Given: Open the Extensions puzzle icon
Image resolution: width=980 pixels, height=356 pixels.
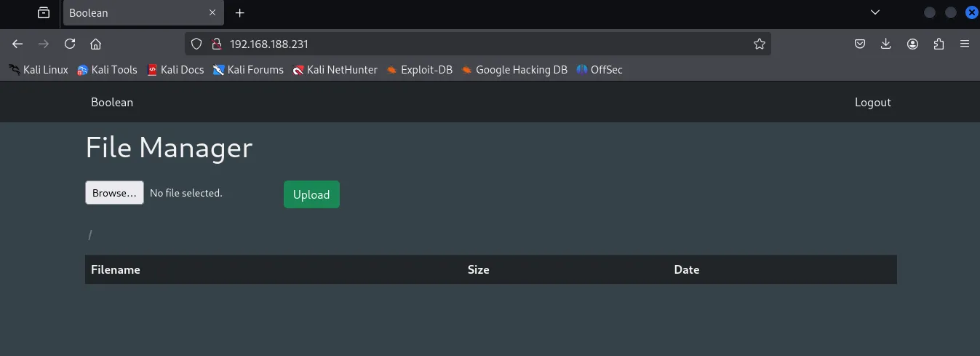Looking at the screenshot, I should click(939, 44).
